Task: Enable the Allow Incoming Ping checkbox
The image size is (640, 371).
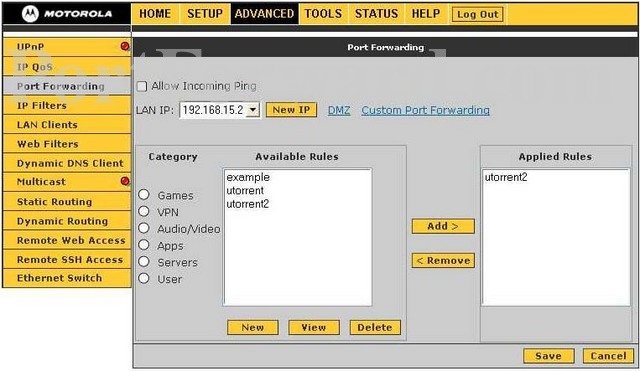Action: click(142, 86)
